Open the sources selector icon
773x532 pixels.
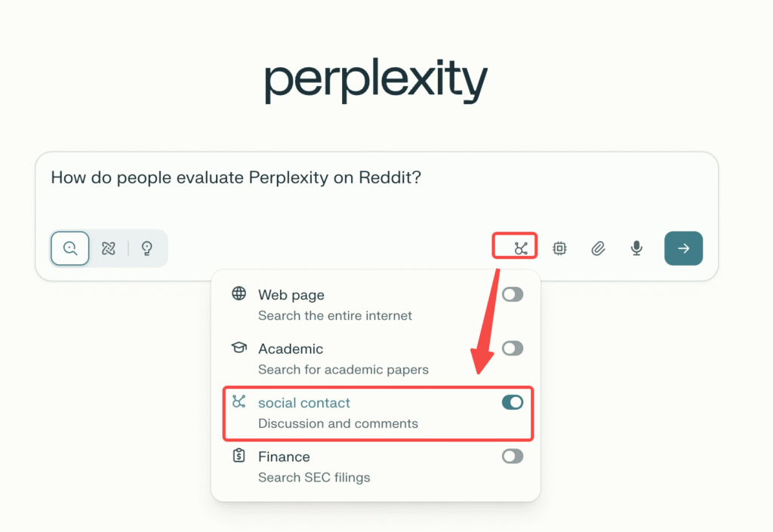(x=520, y=248)
